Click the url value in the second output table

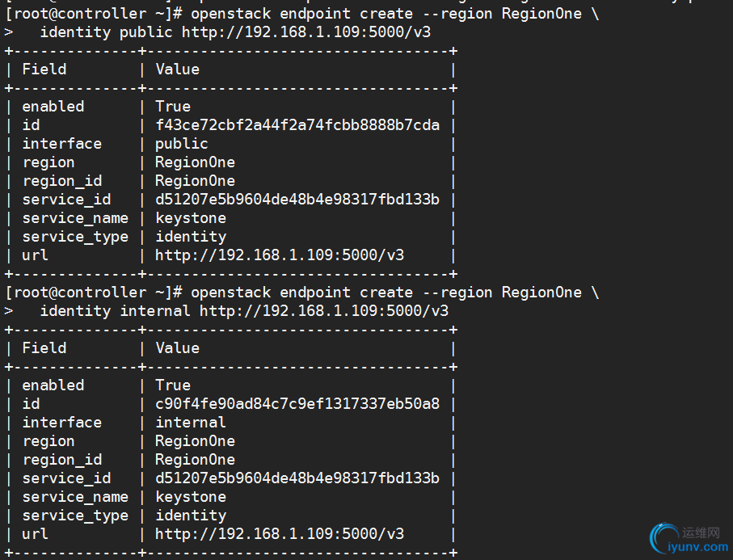[280, 534]
